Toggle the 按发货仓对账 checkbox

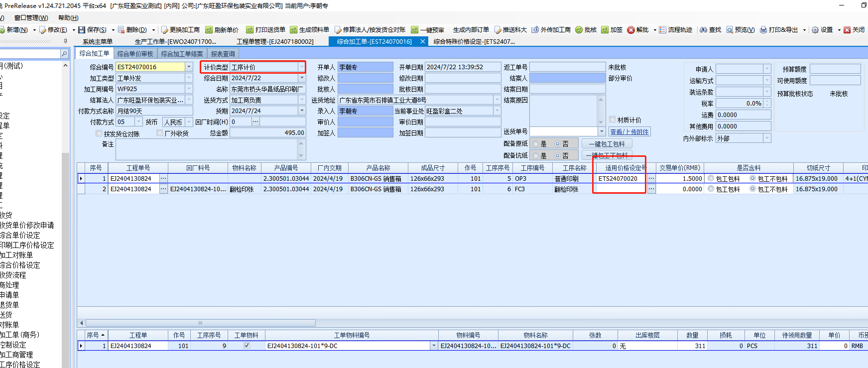(x=99, y=133)
